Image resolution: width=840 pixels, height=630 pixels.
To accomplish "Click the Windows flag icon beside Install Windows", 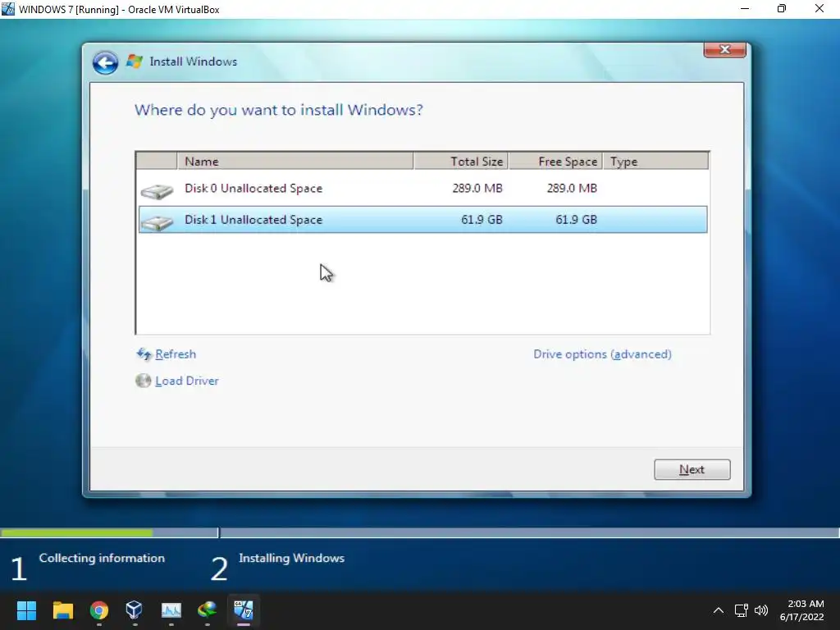I will pos(135,61).
